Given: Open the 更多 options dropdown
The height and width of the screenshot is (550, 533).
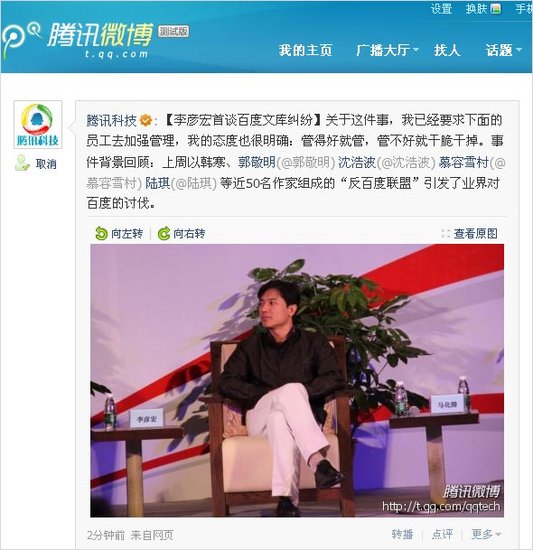Looking at the screenshot, I should point(486,534).
